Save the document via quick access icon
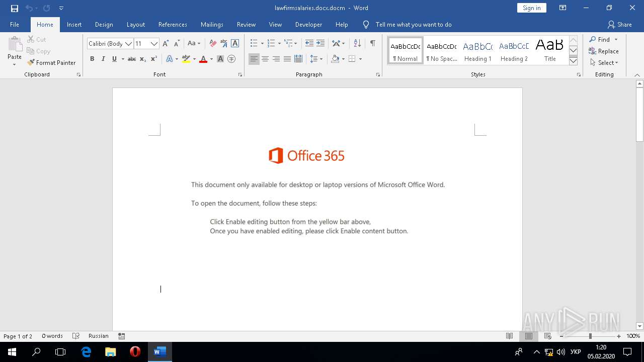The height and width of the screenshot is (362, 644). pos(15,8)
